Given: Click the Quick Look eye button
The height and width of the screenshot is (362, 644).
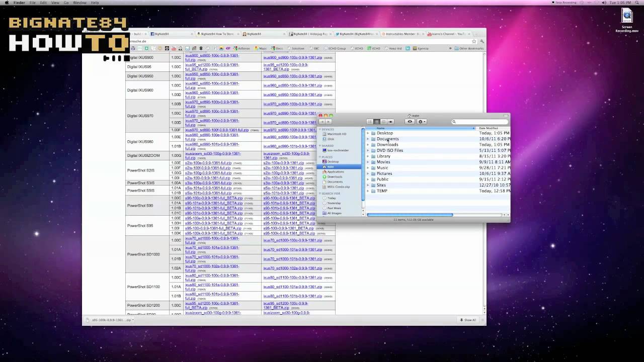Looking at the screenshot, I should [x=410, y=122].
